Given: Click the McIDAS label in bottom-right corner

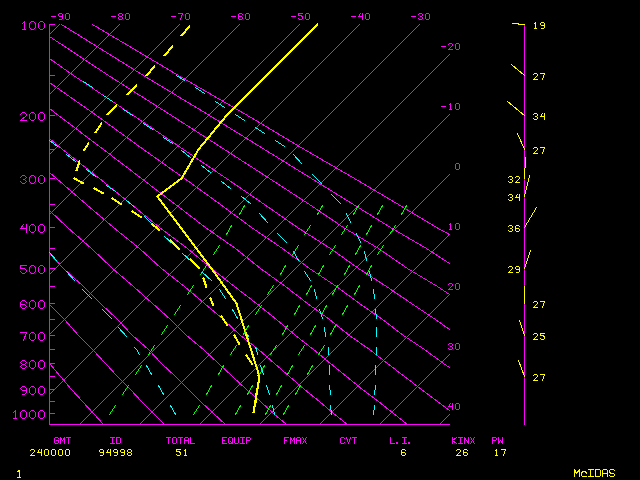Looking at the screenshot, I should tap(593, 473).
